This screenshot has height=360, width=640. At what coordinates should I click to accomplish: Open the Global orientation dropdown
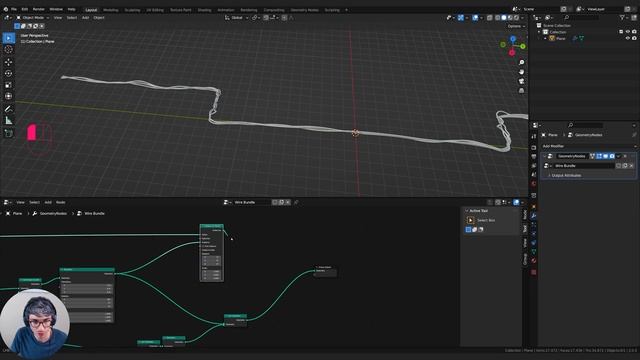236,18
